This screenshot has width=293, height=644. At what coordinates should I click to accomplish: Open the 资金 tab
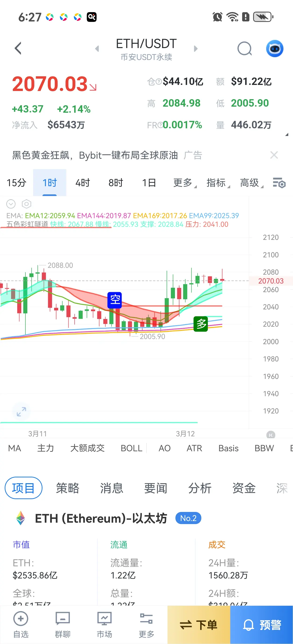[244, 488]
